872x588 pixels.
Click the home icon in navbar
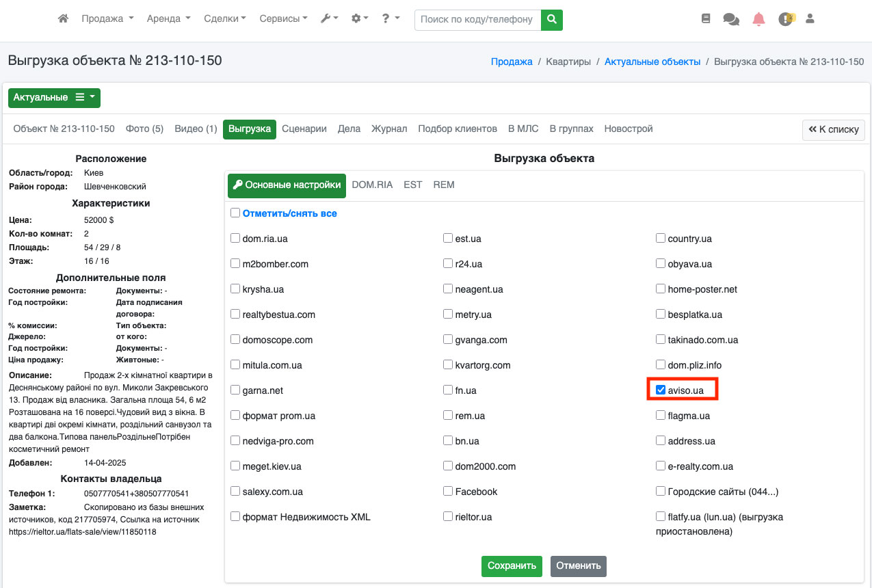[63, 19]
